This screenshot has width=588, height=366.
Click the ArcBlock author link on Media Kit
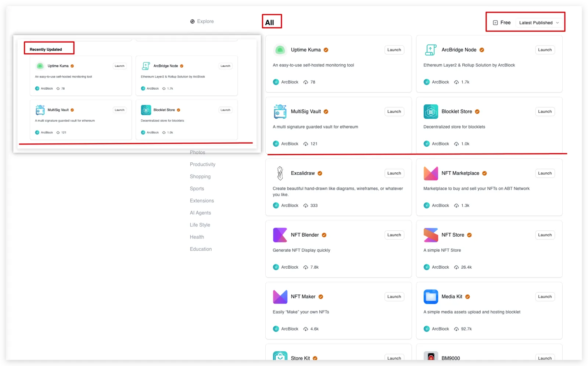(440, 329)
